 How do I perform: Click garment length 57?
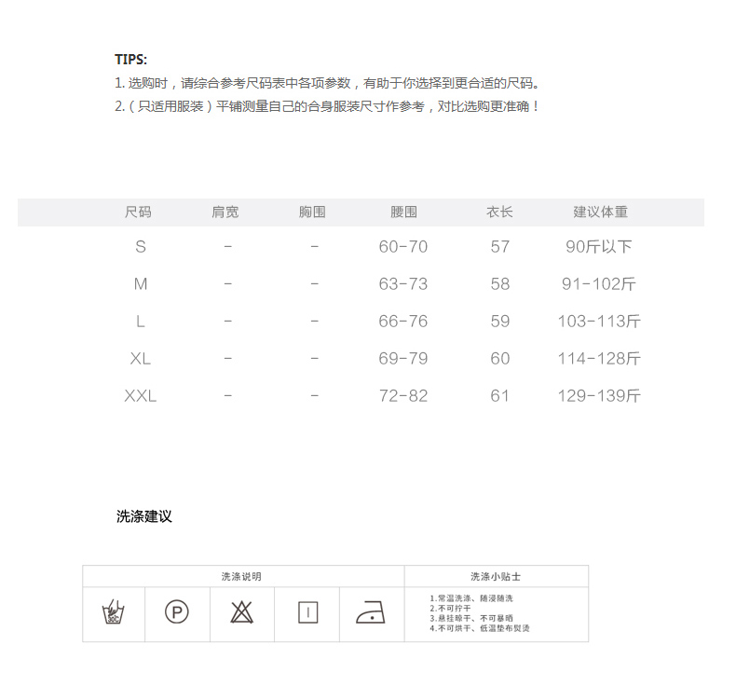[500, 246]
